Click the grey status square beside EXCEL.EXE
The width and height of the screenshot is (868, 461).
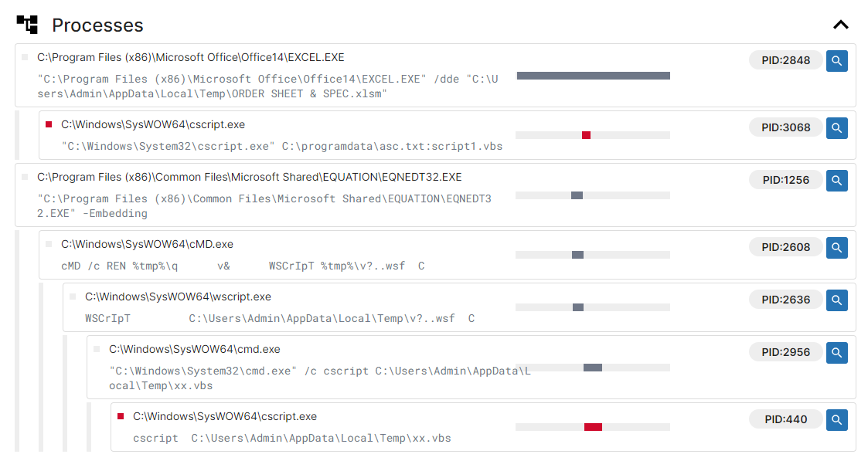click(x=25, y=57)
